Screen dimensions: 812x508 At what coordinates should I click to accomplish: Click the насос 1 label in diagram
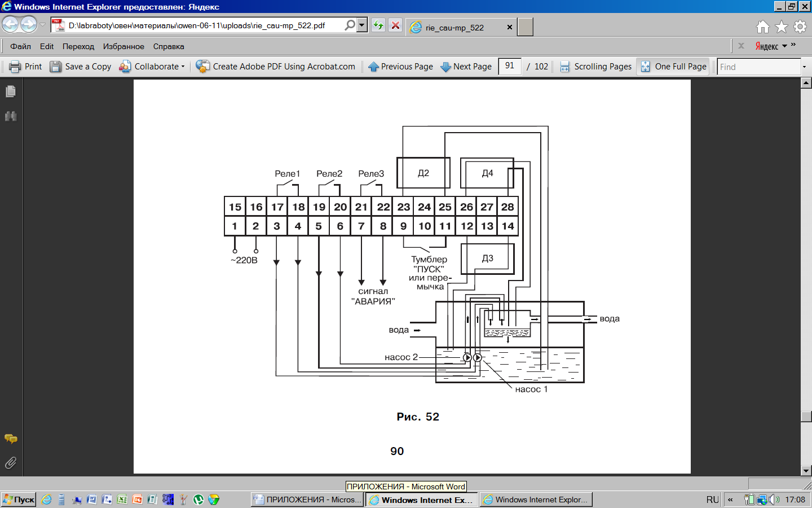531,389
